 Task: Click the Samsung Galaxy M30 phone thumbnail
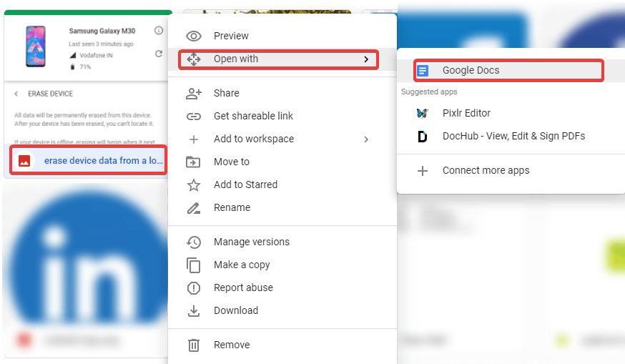pos(36,46)
